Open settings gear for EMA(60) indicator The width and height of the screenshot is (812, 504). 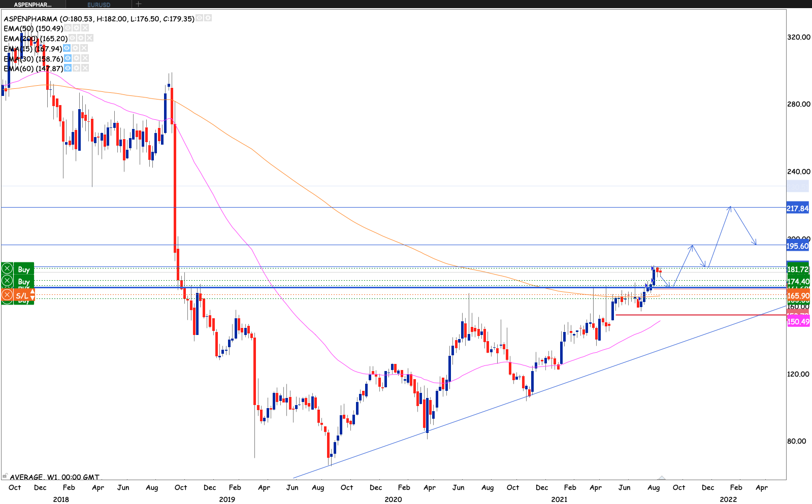tap(77, 68)
